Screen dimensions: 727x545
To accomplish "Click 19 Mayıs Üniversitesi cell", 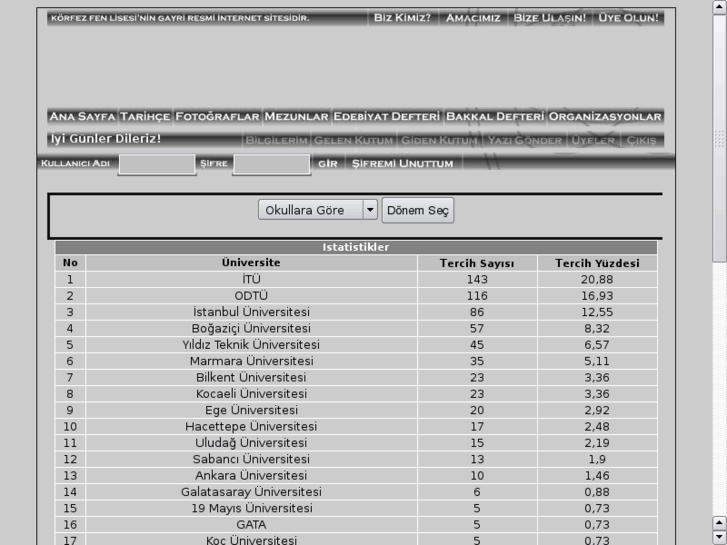I will click(x=251, y=508).
